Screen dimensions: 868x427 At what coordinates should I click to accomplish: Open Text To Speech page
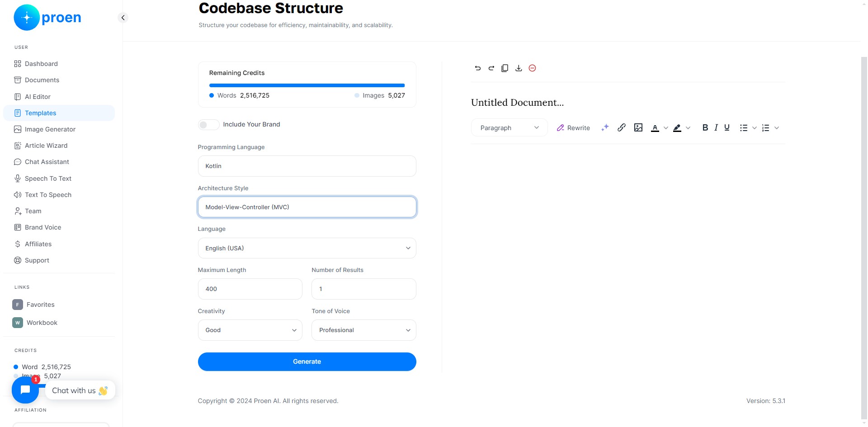click(x=59, y=195)
